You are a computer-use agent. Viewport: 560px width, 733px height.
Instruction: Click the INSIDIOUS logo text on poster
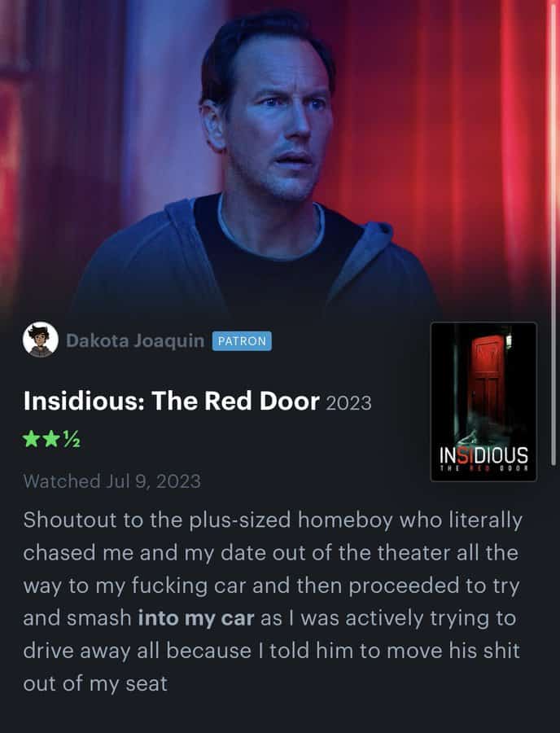483,454
